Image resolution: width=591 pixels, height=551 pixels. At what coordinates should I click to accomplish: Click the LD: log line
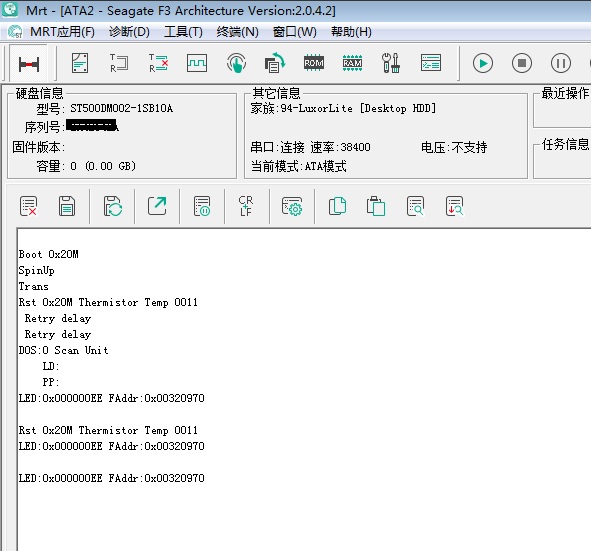(51, 366)
